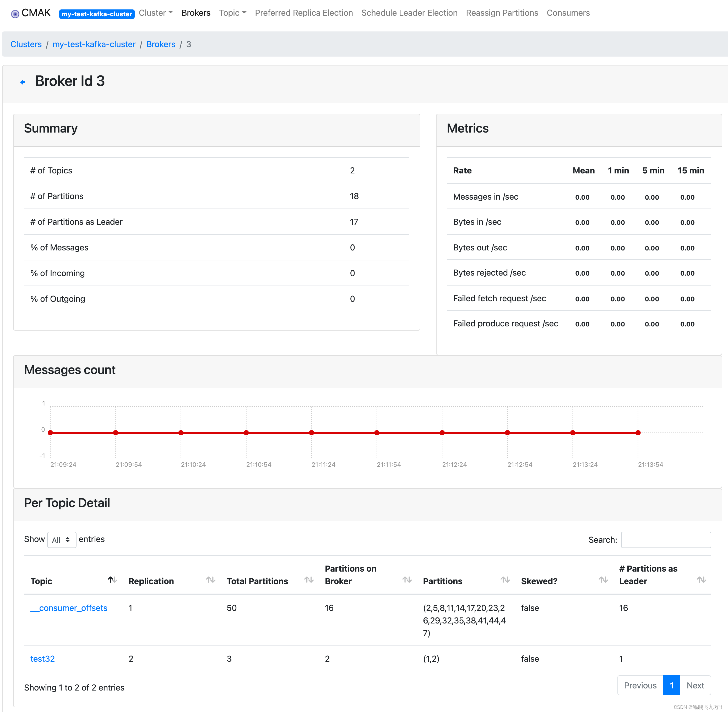Viewport: 728px width, 712px height.
Task: Open the Show entries select box
Action: pyautogui.click(x=62, y=540)
